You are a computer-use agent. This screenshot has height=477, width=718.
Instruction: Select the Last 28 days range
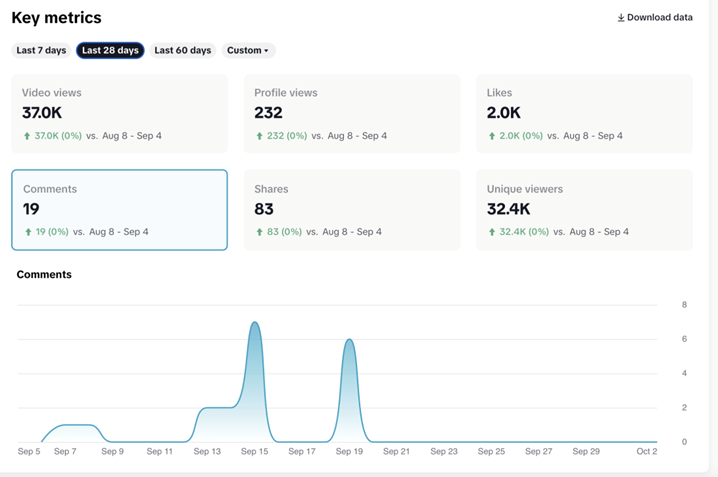[110, 50]
